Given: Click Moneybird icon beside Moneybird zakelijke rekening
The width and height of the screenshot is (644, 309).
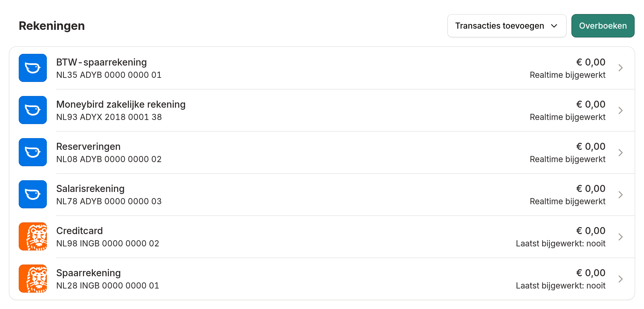Looking at the screenshot, I should 33,110.
